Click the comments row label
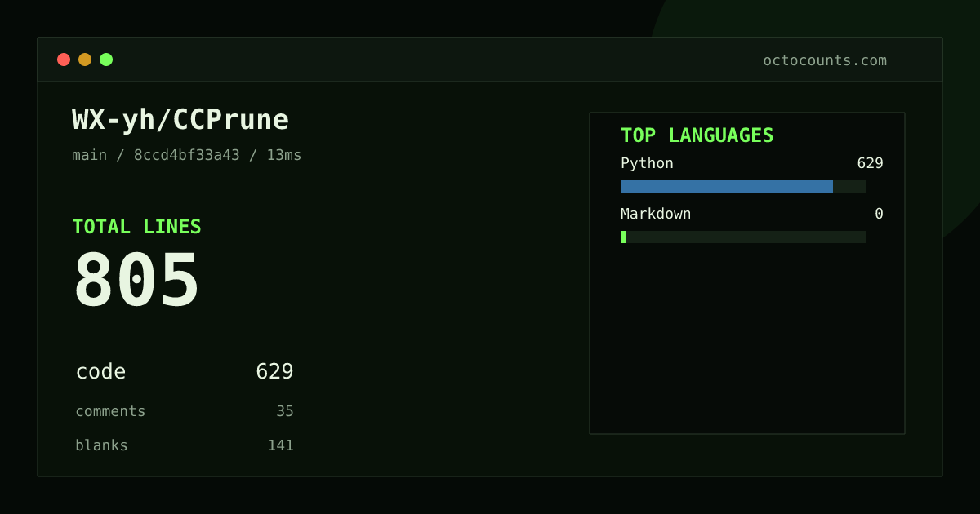This screenshot has height=514, width=980. tap(110, 411)
